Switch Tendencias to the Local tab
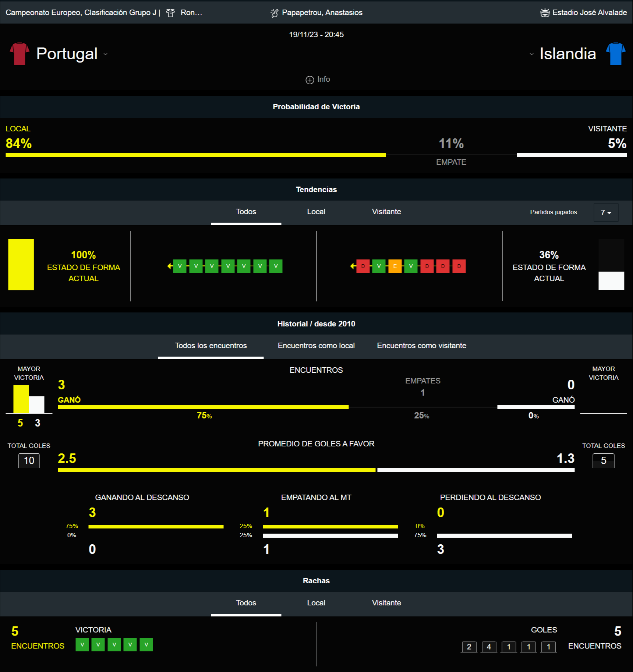633x672 pixels. [x=316, y=212]
